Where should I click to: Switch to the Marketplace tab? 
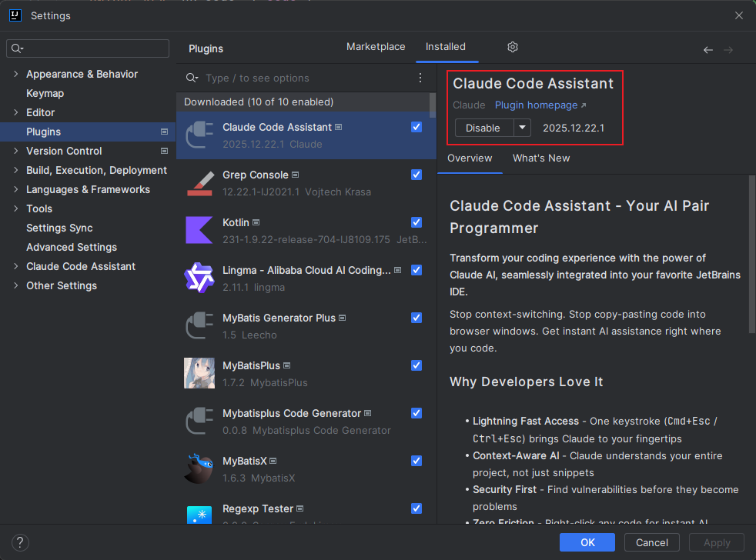pos(376,47)
